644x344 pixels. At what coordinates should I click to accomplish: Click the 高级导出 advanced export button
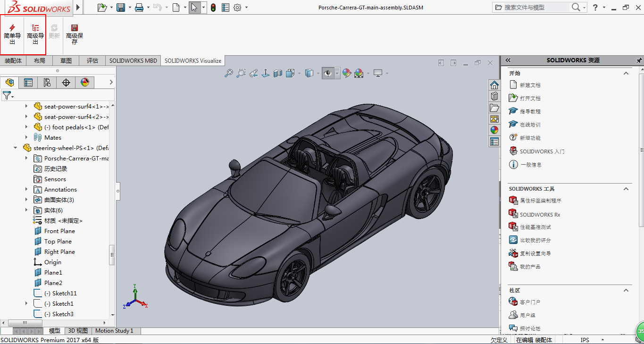coord(35,34)
